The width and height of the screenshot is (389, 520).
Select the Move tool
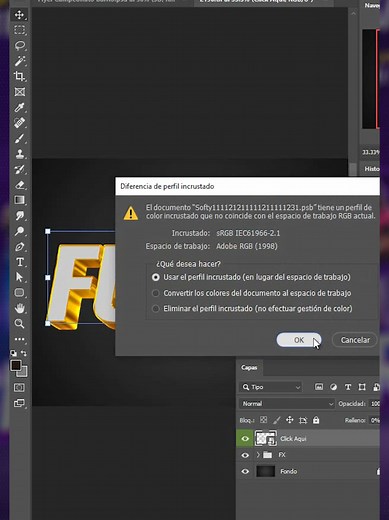(19, 15)
